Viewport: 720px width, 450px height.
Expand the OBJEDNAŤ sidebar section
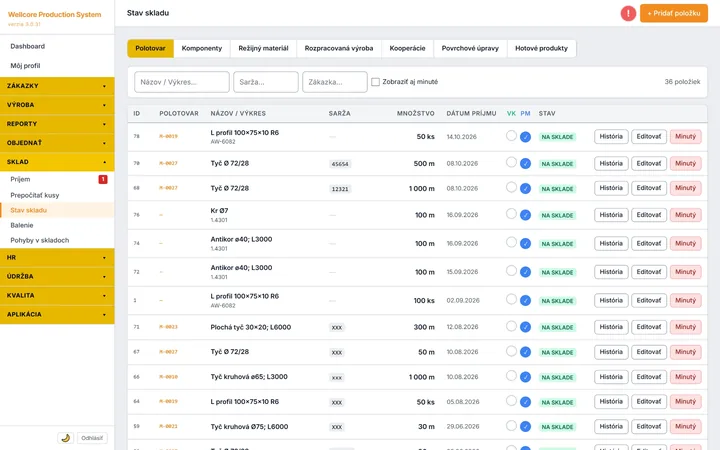(57, 143)
